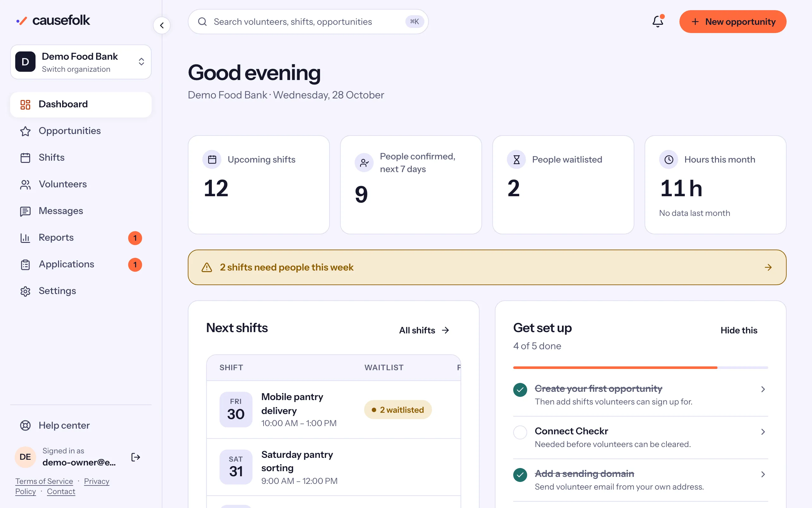Open Shifts in the sidebar
This screenshot has width=812, height=508.
[x=81, y=157]
